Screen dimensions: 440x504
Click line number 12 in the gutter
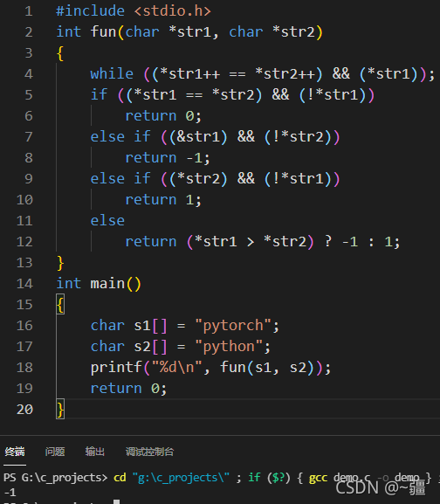pyautogui.click(x=24, y=242)
